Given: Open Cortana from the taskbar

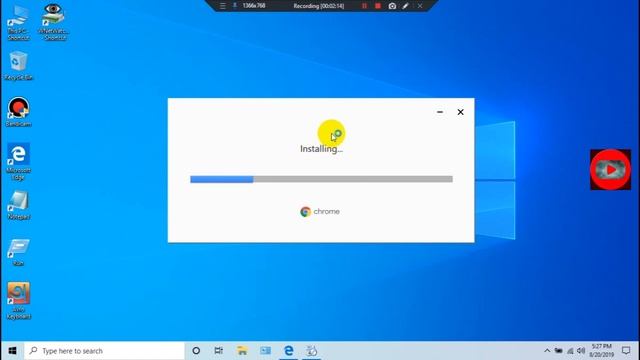Looking at the screenshot, I should click(x=196, y=351).
